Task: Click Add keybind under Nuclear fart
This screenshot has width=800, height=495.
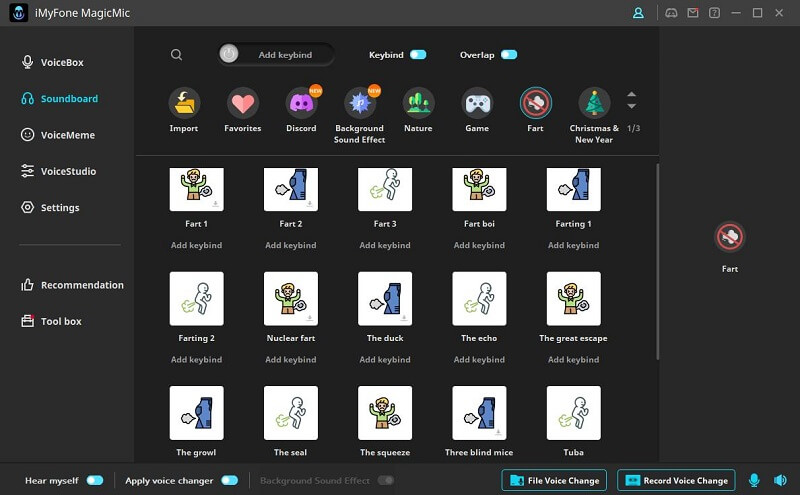Action: pos(291,359)
